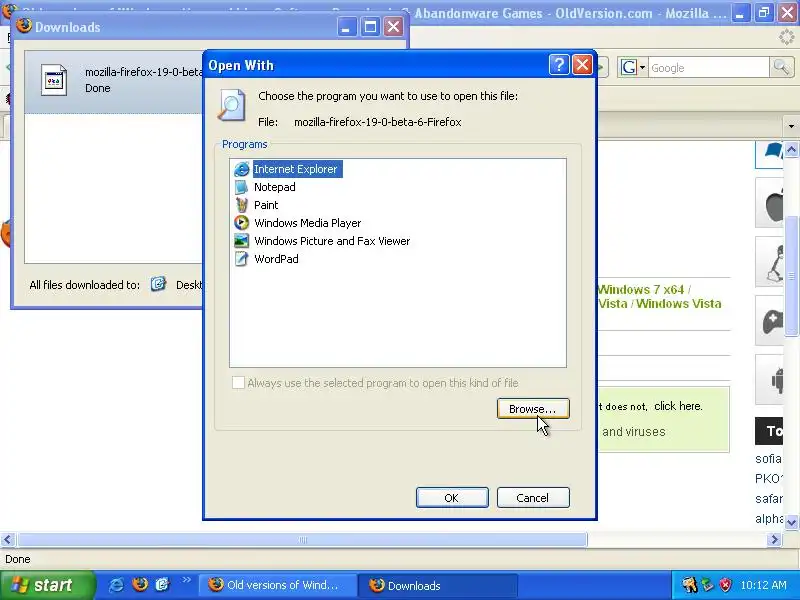Switch to Old versions of Windows taskbar button
The image size is (800, 600).
(278, 585)
